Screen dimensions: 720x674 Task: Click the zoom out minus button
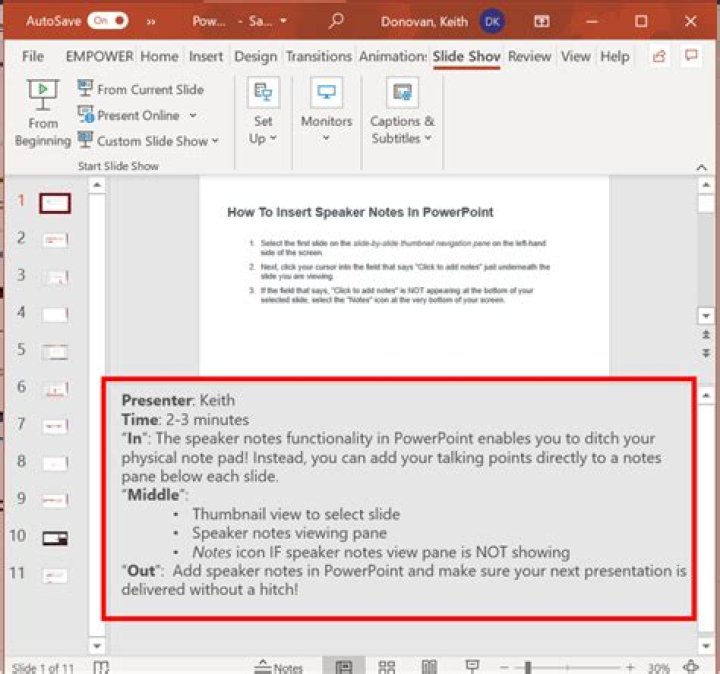(504, 667)
